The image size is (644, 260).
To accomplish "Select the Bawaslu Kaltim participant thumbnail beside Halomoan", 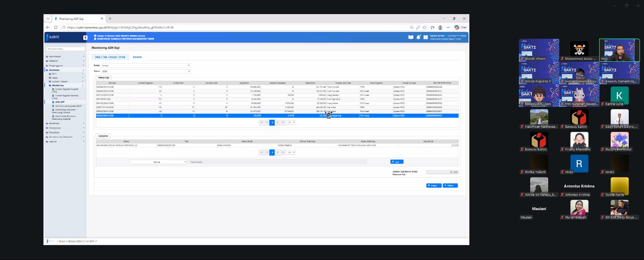I will [579, 119].
